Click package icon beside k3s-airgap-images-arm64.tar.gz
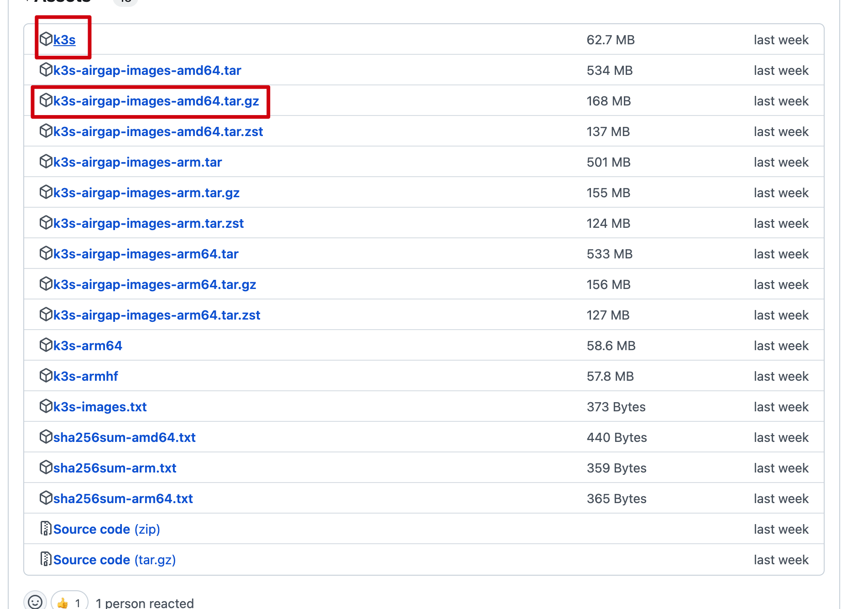The width and height of the screenshot is (868, 609). 46,283
